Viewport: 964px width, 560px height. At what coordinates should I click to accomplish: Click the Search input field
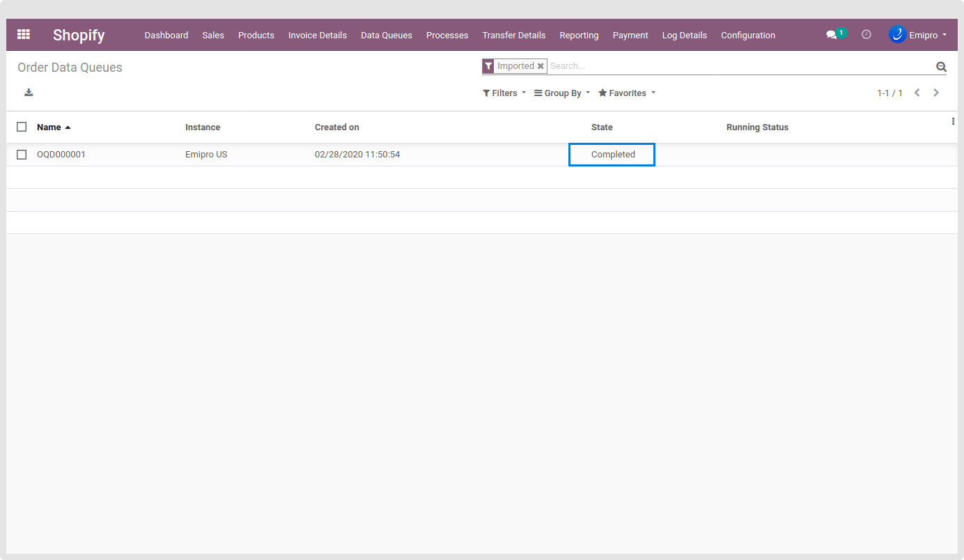(x=738, y=66)
